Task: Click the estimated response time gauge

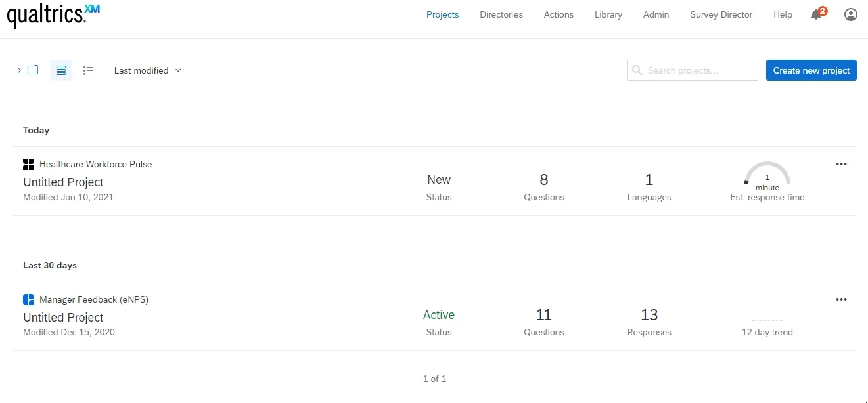Action: click(x=767, y=176)
